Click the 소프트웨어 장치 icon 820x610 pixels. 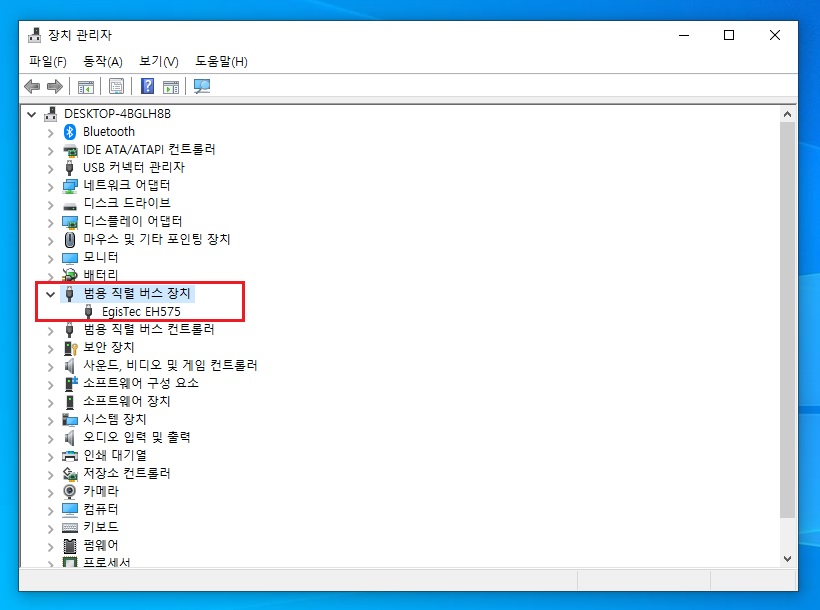tap(70, 402)
